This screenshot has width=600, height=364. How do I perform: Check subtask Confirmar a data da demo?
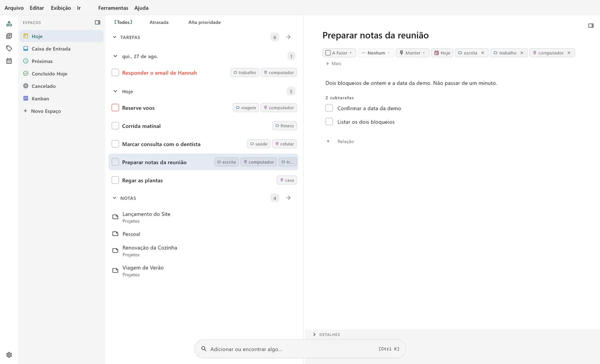click(329, 108)
